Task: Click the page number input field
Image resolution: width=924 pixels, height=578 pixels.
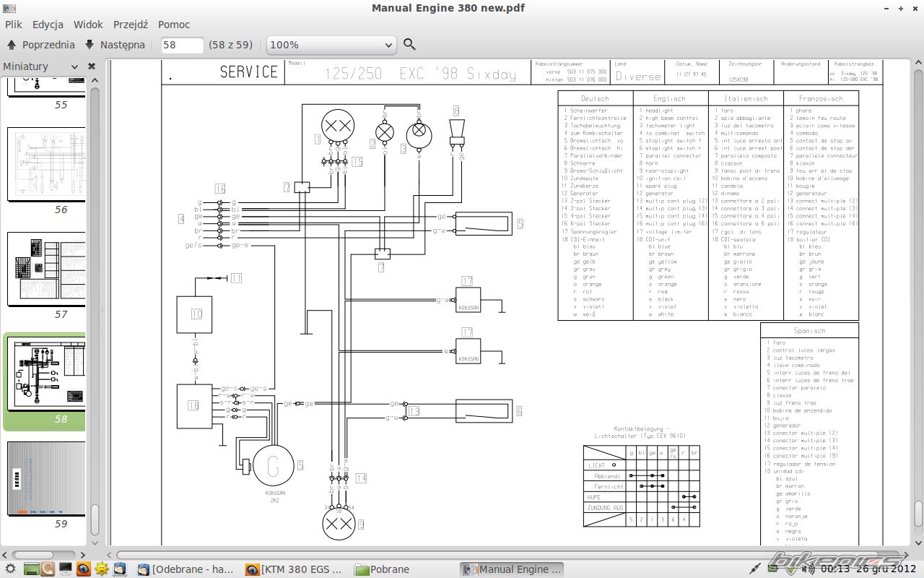Action: pos(181,45)
